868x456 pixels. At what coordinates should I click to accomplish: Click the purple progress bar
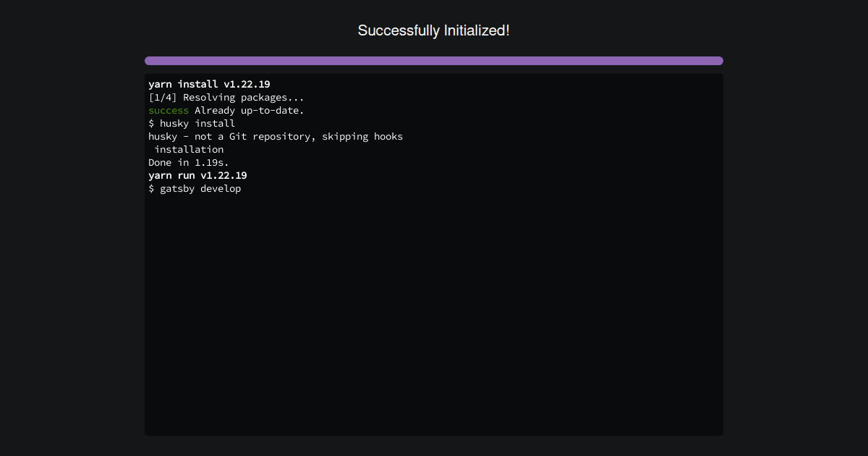click(434, 60)
